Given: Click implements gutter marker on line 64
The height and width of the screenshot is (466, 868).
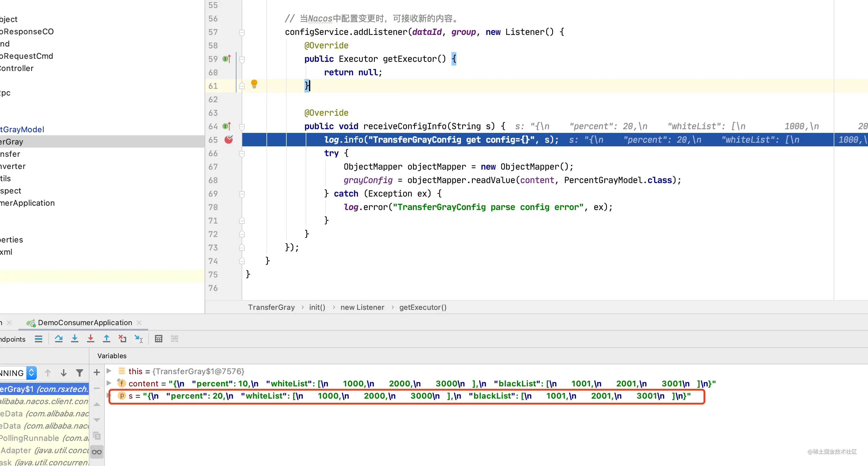Looking at the screenshot, I should [x=227, y=126].
